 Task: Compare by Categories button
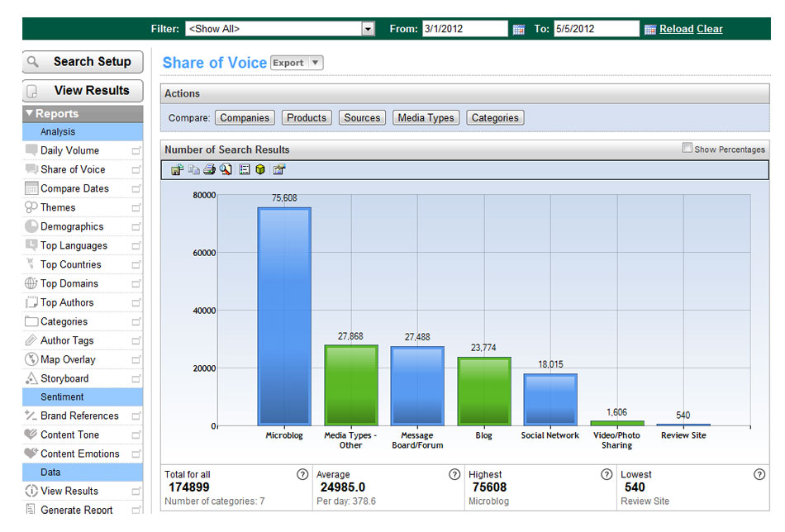pyautogui.click(x=495, y=117)
